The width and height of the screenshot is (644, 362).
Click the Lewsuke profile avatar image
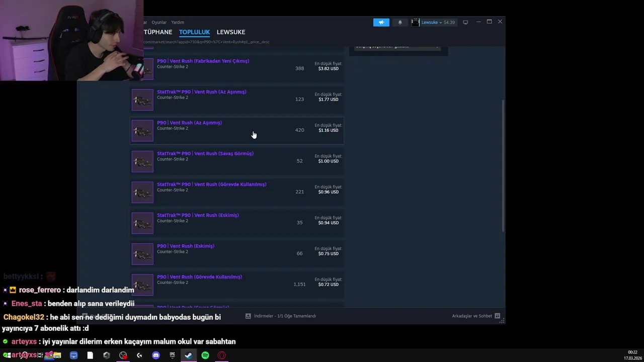[x=415, y=22]
